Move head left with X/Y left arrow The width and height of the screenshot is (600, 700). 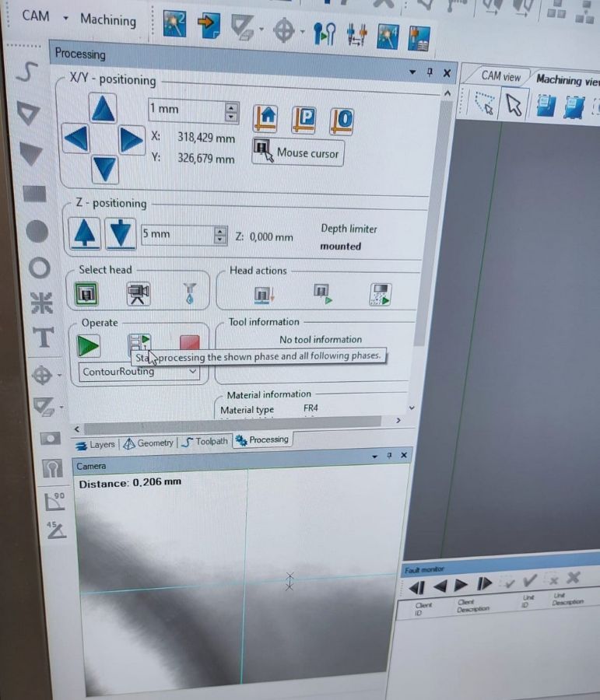coord(75,138)
